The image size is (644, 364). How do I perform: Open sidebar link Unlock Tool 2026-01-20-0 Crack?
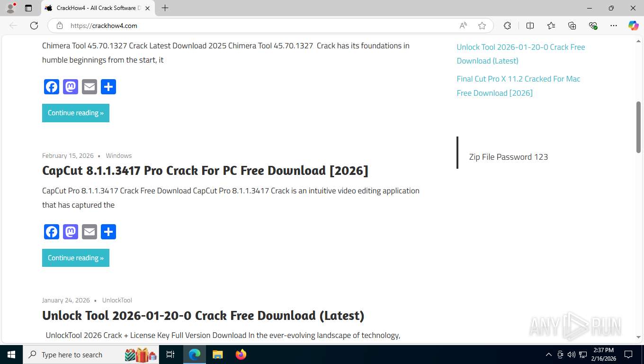[x=521, y=54]
